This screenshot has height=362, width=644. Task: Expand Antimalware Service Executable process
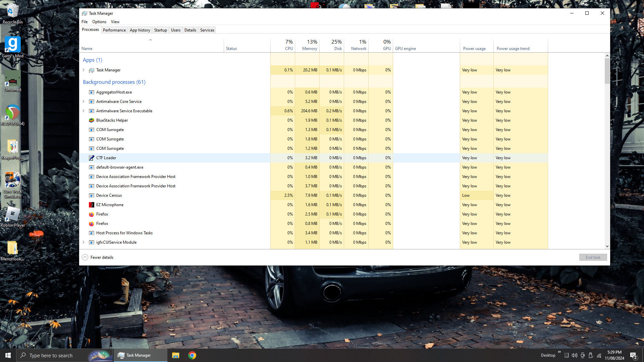tap(84, 111)
